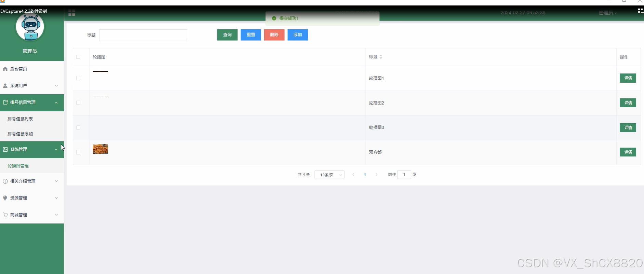
Task: Click the red 删除 button
Action: pyautogui.click(x=274, y=35)
